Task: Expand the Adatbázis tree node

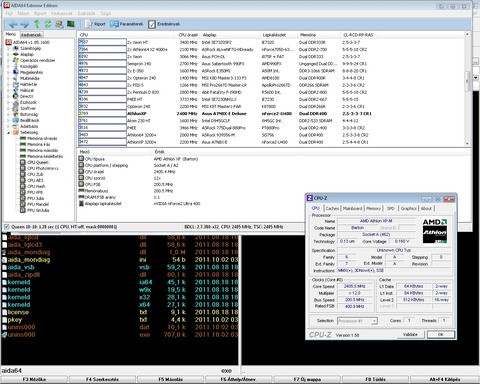Action: point(8,126)
